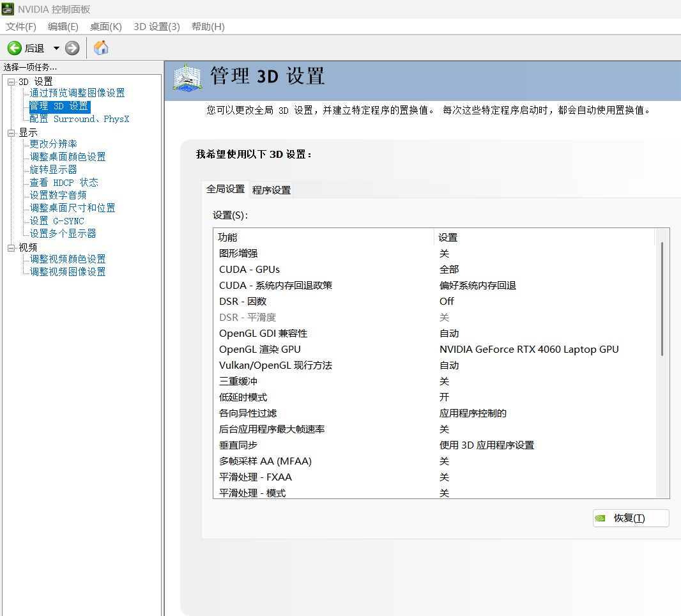This screenshot has height=616, width=681.
Task: Select the 各向异性过滤 row
Action: (435, 413)
